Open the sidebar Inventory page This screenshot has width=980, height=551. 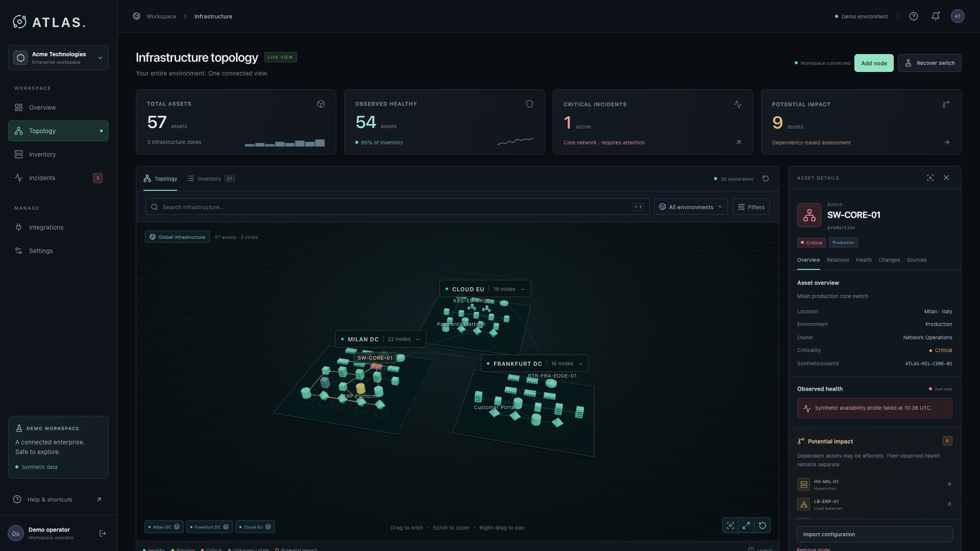pos(58,155)
